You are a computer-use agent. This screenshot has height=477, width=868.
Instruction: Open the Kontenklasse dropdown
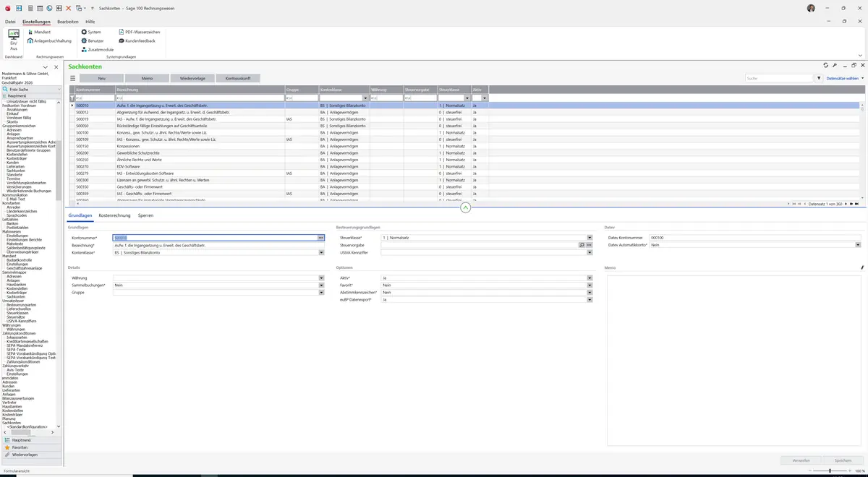[321, 252]
